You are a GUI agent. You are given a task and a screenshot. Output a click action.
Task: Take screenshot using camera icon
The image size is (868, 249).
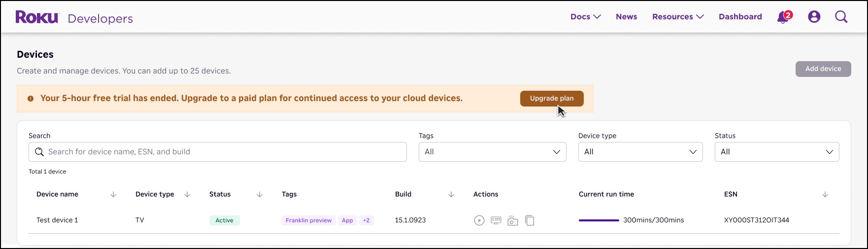point(513,220)
